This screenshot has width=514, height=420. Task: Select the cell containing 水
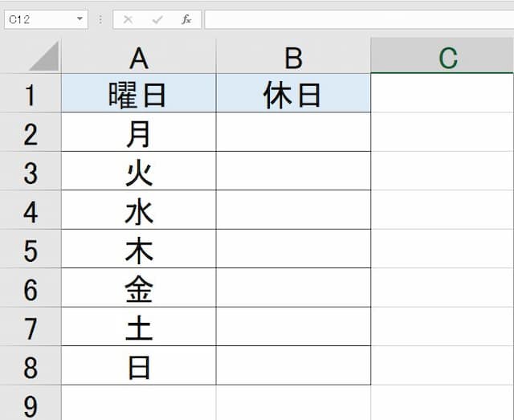[x=138, y=211]
